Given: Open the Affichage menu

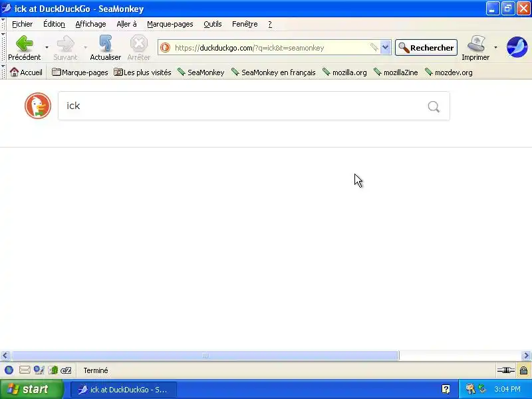Looking at the screenshot, I should pyautogui.click(x=90, y=24).
